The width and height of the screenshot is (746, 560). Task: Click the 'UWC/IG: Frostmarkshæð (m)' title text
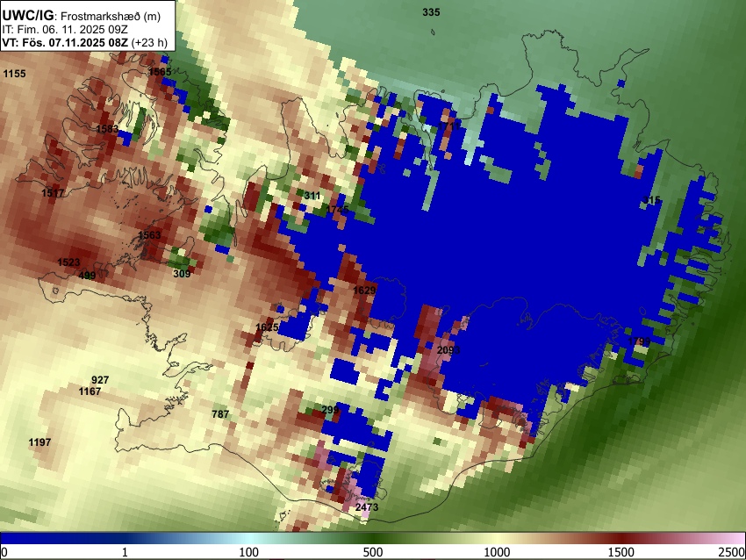pyautogui.click(x=82, y=16)
